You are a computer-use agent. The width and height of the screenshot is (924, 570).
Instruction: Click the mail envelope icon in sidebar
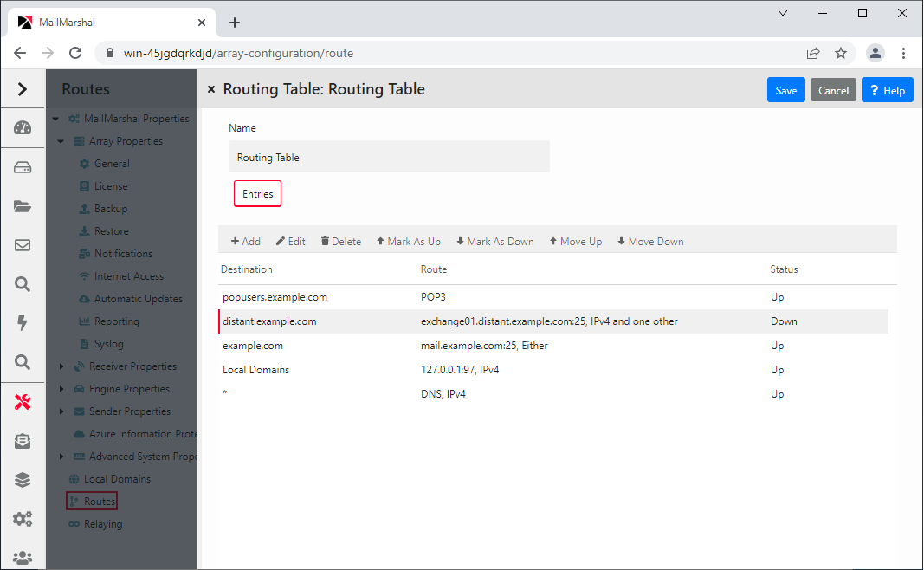tap(23, 244)
